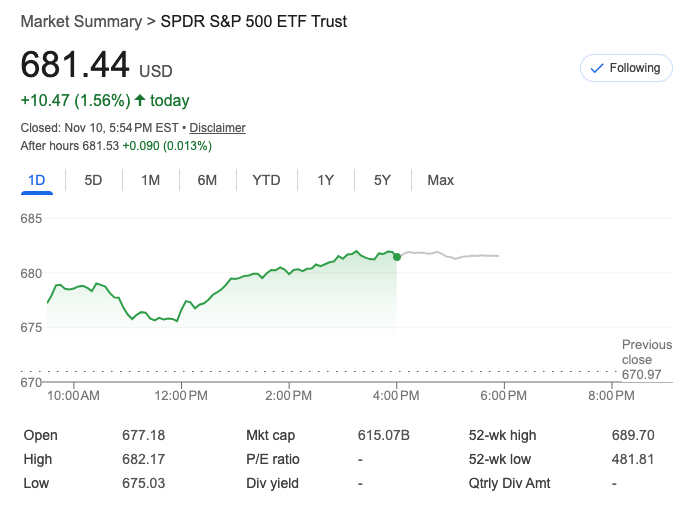The width and height of the screenshot is (684, 508).
Task: Click the checkmark icon in Following
Action: [597, 68]
